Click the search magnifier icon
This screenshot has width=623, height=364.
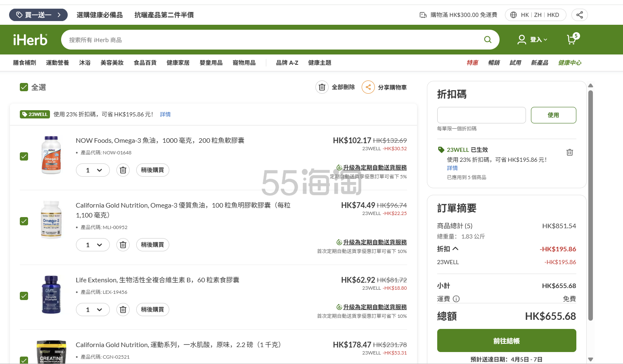coord(488,40)
